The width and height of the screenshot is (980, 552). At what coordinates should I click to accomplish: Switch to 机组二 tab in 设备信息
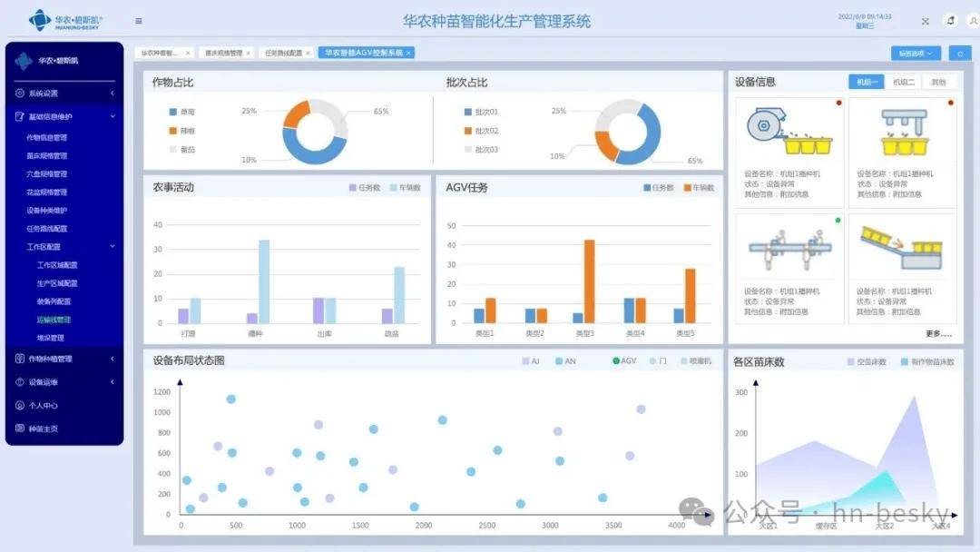click(x=904, y=82)
